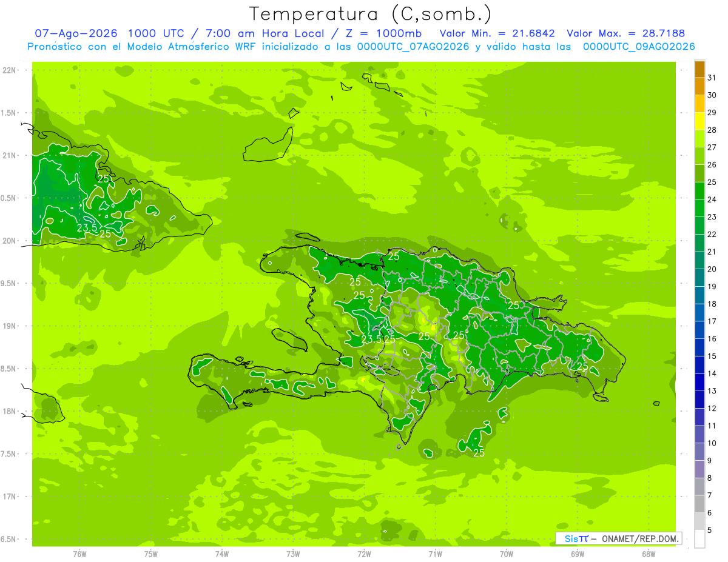Screen dimensions: 728x562
Task: Select the "1.5N" axis label
Action: [x=8, y=113]
